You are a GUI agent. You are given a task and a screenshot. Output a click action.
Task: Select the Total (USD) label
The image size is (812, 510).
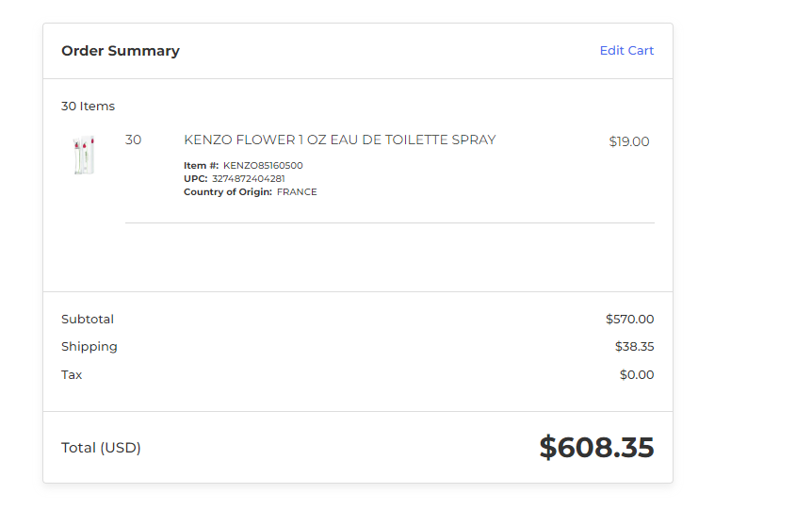tap(101, 448)
